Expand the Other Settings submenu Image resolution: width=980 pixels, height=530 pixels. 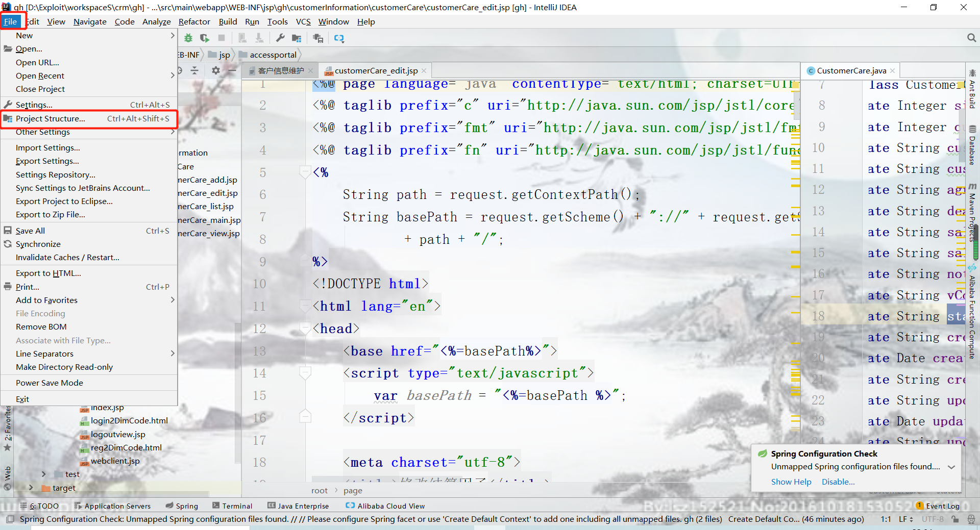coord(89,132)
